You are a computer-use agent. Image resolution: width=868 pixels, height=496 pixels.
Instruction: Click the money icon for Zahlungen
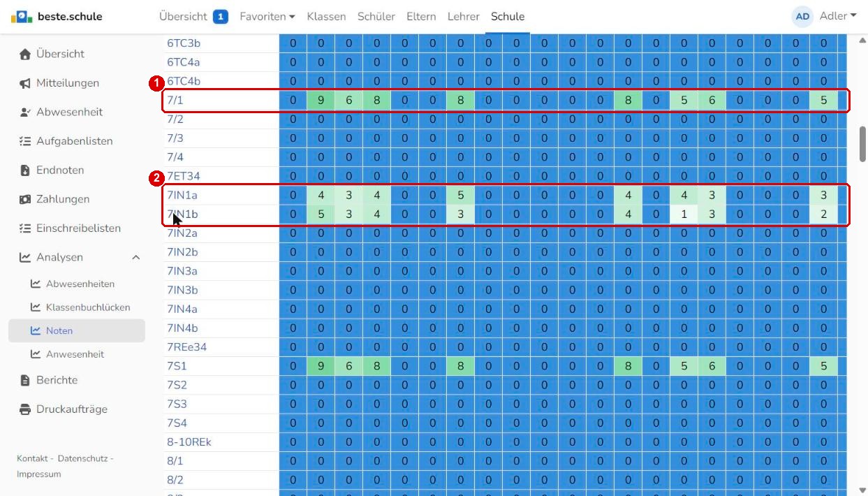point(25,200)
